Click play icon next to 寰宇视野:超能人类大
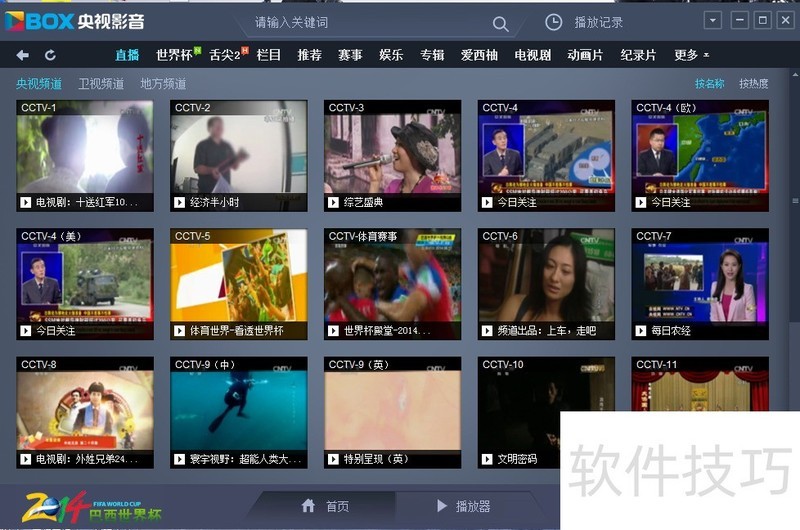 point(179,459)
